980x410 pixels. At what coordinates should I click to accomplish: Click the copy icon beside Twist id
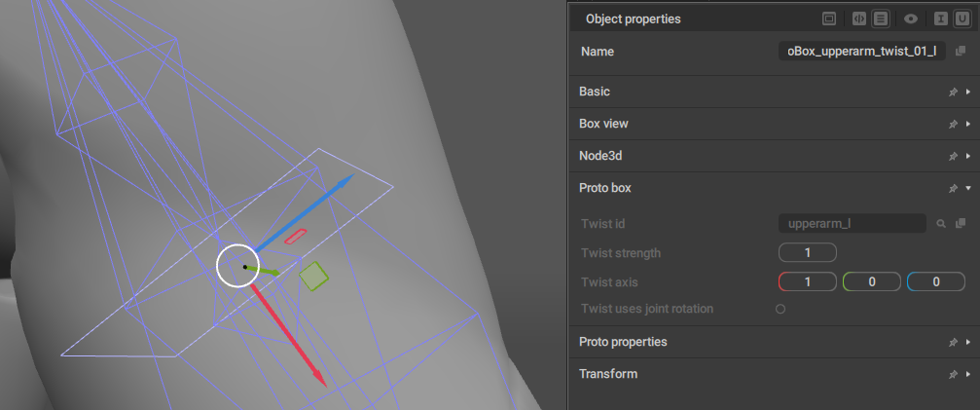pyautogui.click(x=961, y=224)
